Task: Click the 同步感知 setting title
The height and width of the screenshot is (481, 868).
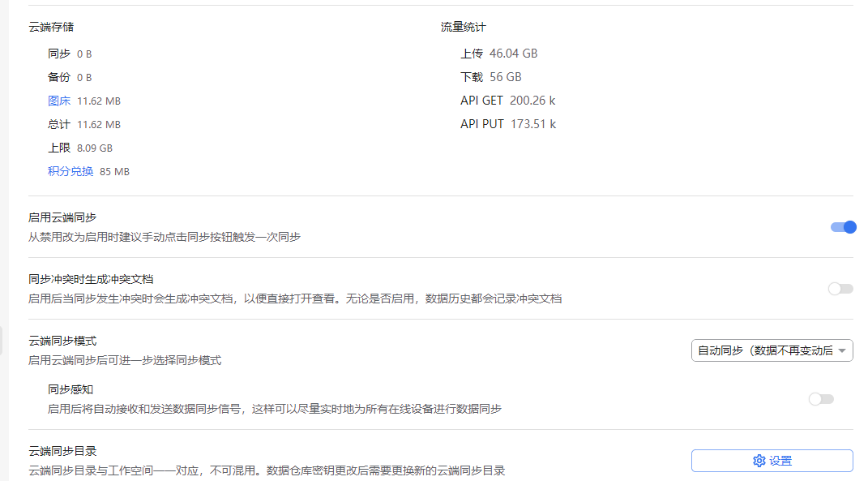Action: 71,389
